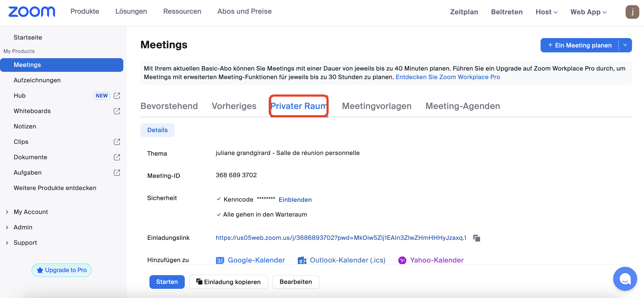Expand the Admin section

tap(7, 227)
